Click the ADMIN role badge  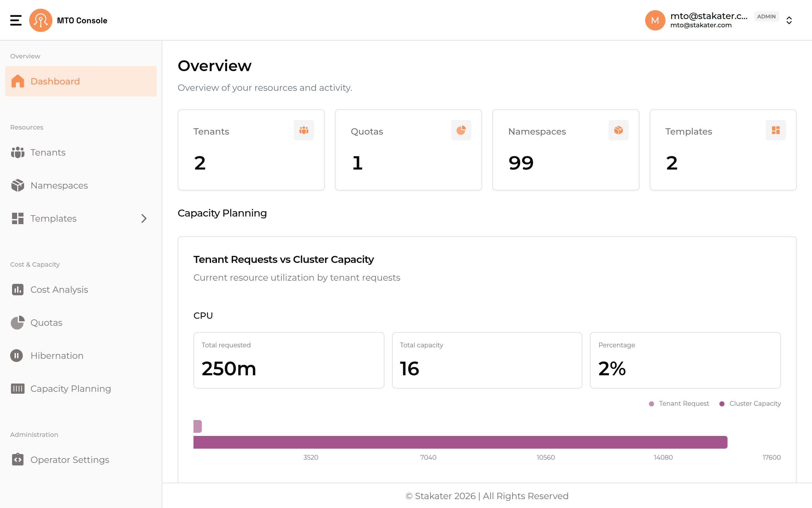[x=766, y=17]
